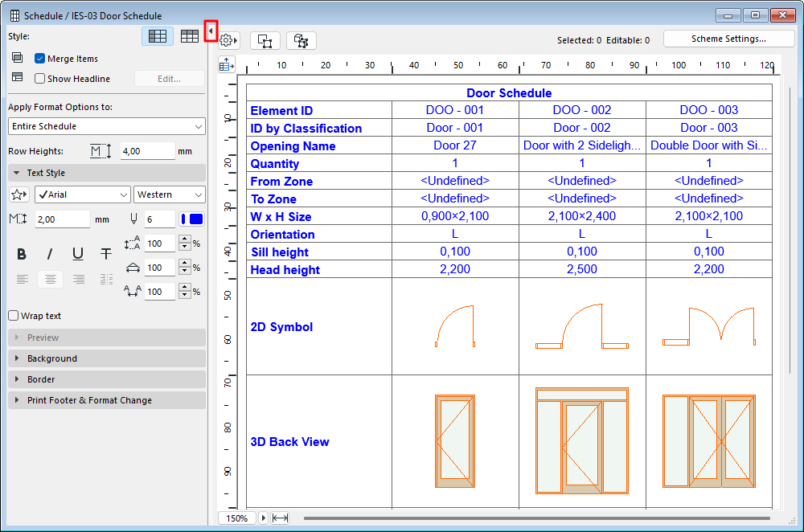Viewport: 804px width, 532px height.
Task: Uncheck the Merge Items checkbox
Action: pyautogui.click(x=39, y=59)
